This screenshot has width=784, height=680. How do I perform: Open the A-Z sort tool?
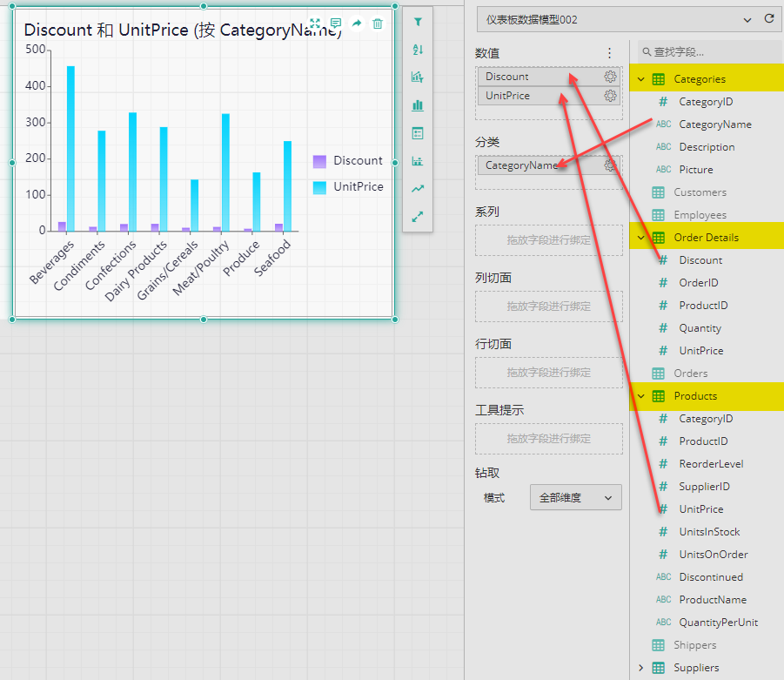point(418,50)
